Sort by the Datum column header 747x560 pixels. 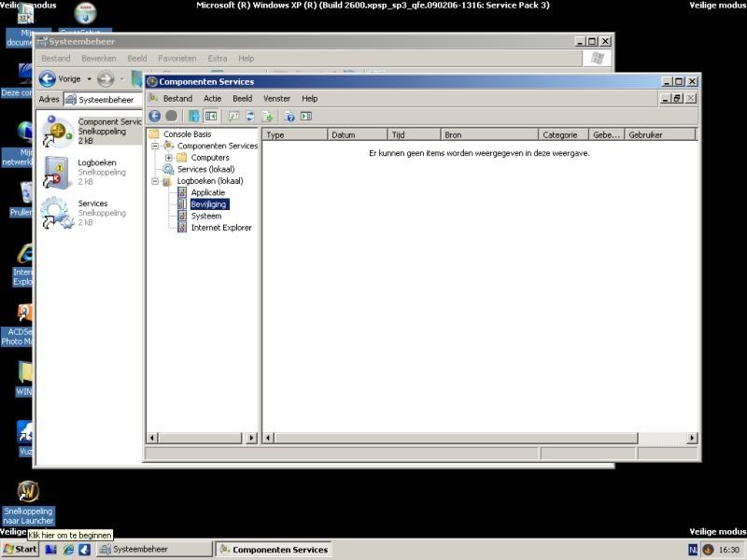(x=358, y=134)
